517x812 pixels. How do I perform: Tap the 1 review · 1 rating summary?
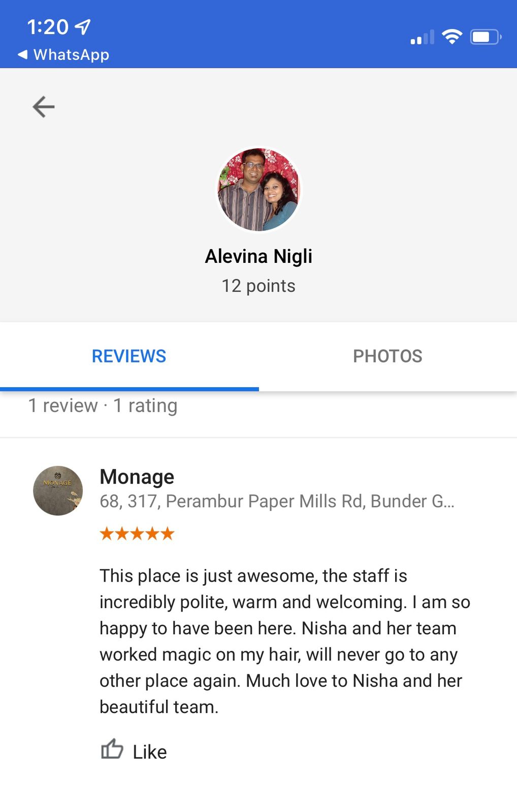coord(103,406)
